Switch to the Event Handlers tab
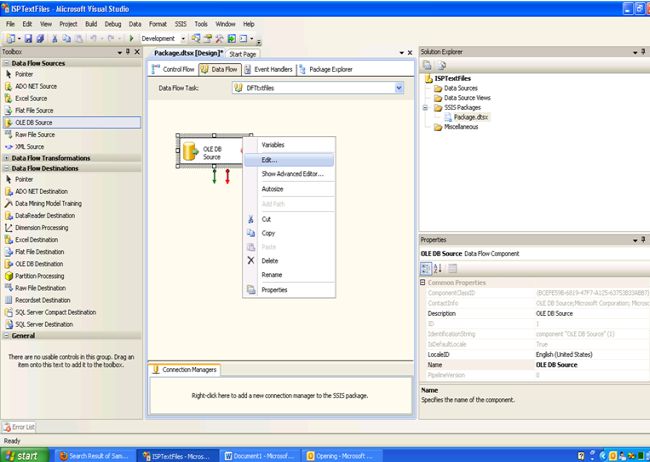This screenshot has width=650, height=462. (x=268, y=70)
